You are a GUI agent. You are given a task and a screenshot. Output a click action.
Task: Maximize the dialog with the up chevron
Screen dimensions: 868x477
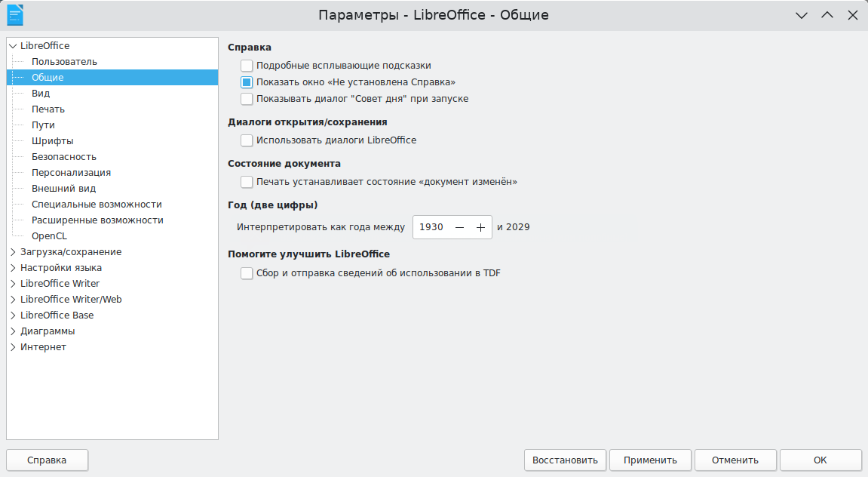pos(827,16)
